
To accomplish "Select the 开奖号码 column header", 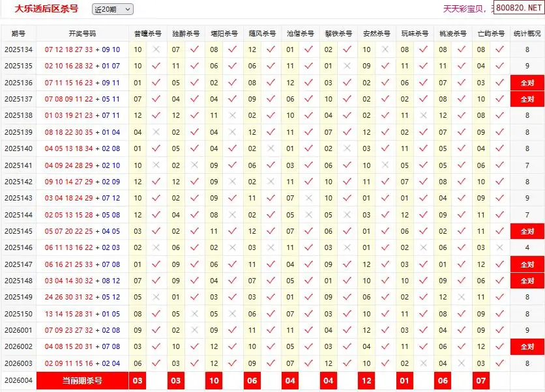I will click(x=82, y=33).
